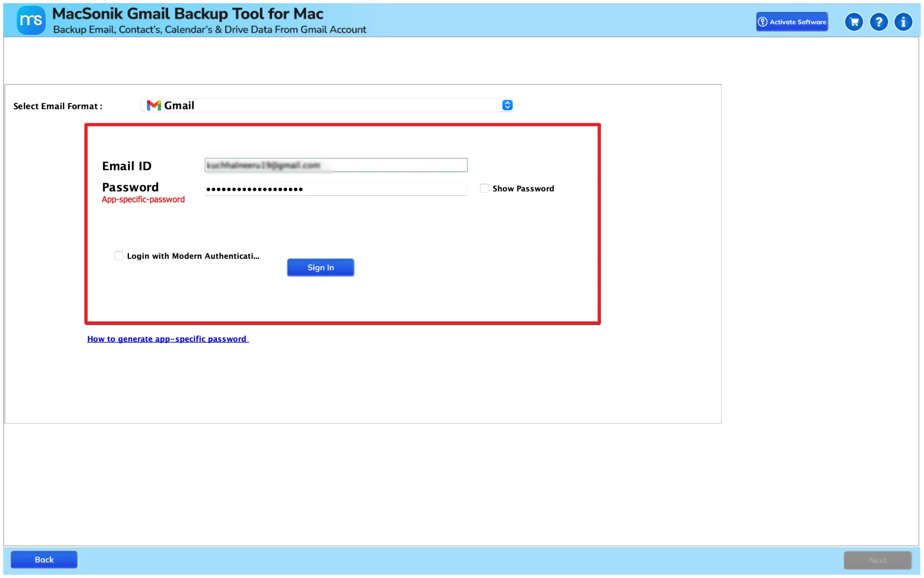Image resolution: width=924 pixels, height=578 pixels.
Task: Open How to generate app-specific password link
Action: point(168,339)
